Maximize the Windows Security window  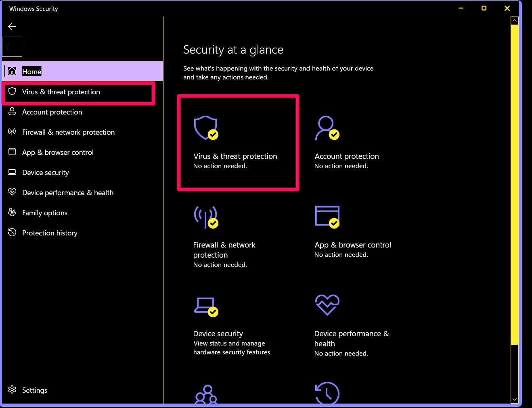(x=484, y=8)
